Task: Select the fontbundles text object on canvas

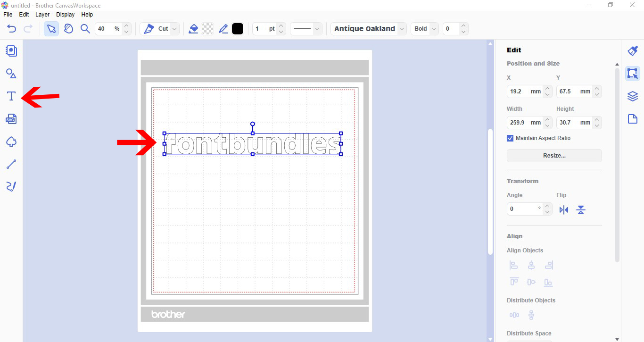Action: click(x=253, y=144)
